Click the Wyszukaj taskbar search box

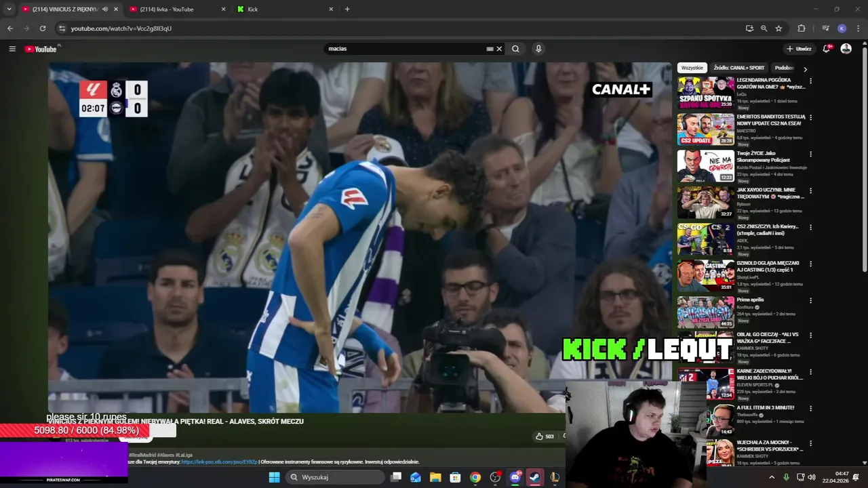(x=335, y=477)
